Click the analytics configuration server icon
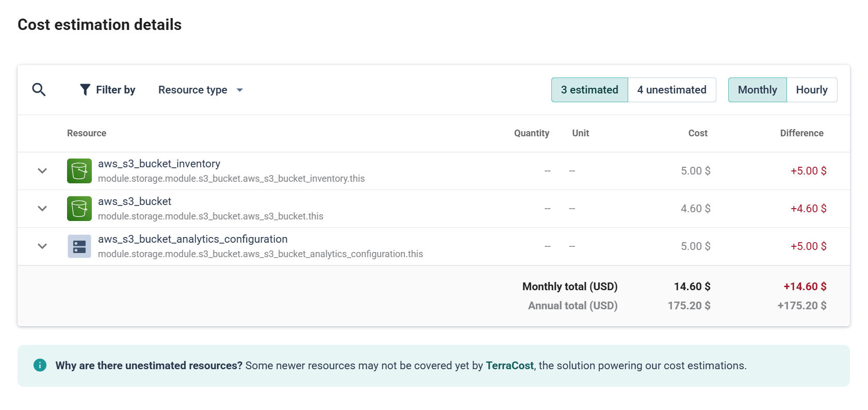 [79, 246]
